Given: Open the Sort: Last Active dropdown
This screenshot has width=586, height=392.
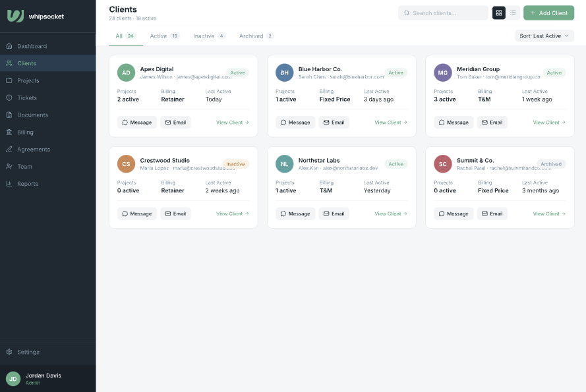Looking at the screenshot, I should point(544,36).
